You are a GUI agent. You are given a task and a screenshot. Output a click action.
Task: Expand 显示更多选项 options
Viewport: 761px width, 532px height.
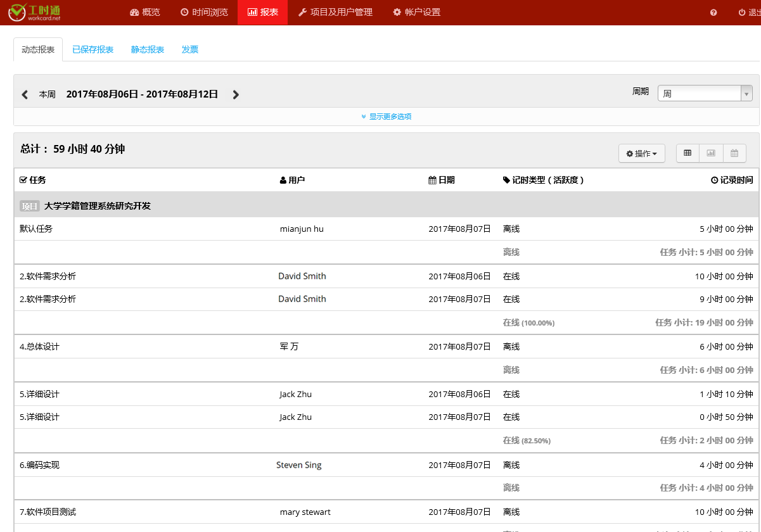coord(386,117)
